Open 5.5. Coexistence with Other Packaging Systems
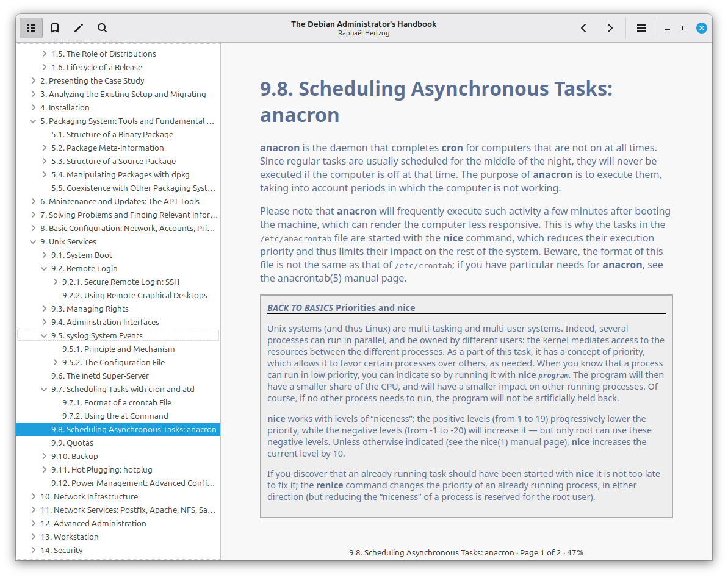 [x=118, y=188]
